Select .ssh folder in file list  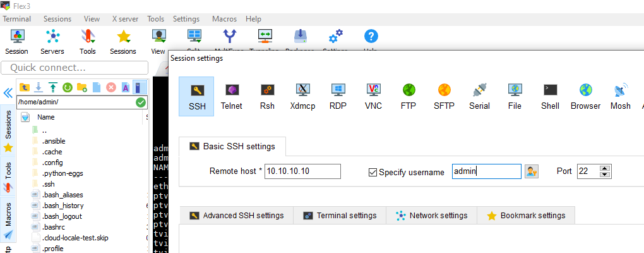point(48,184)
